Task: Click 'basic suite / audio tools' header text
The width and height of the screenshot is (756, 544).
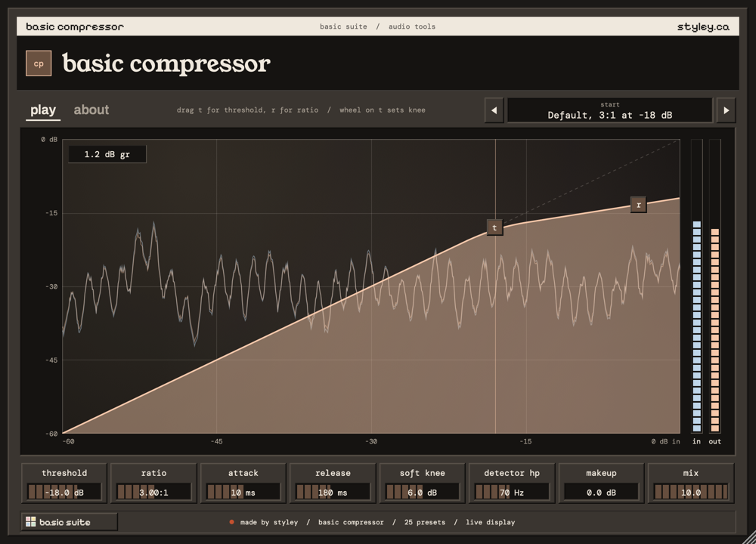Action: tap(377, 26)
